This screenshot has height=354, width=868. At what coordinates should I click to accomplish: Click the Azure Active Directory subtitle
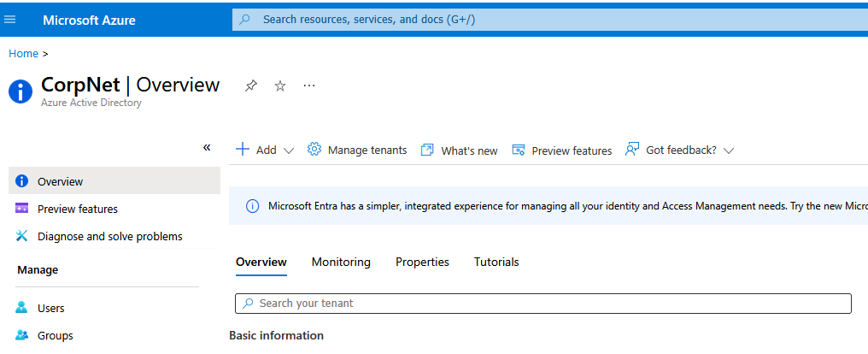point(91,103)
